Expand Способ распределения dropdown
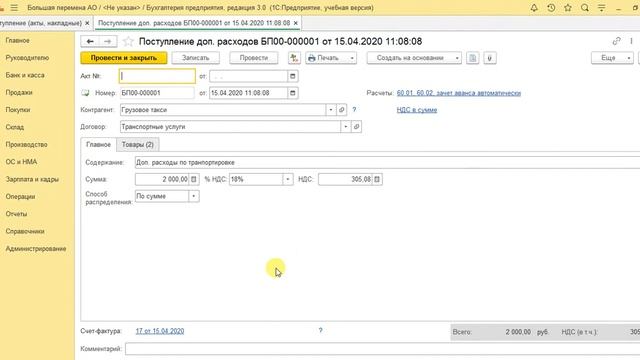 pos(194,196)
